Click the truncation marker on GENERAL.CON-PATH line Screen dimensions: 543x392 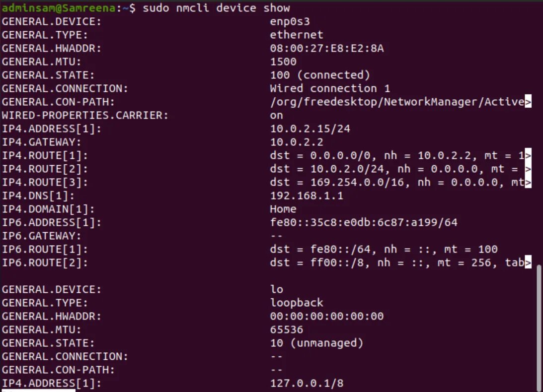pyautogui.click(x=528, y=102)
